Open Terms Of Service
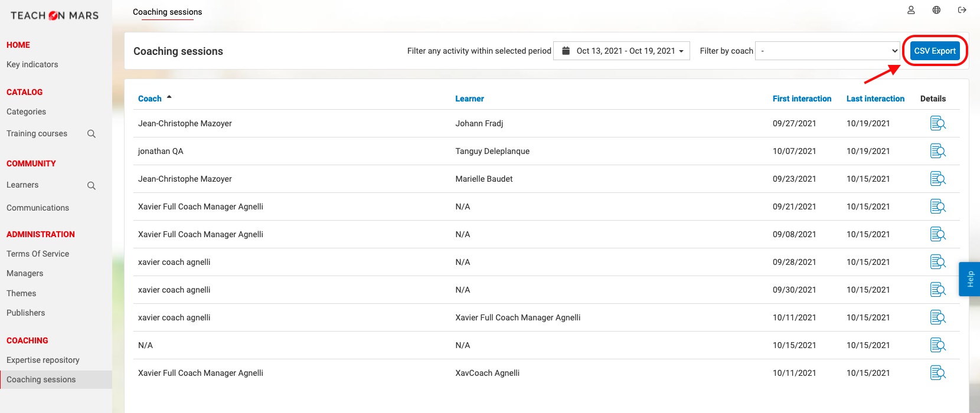 tap(38, 254)
